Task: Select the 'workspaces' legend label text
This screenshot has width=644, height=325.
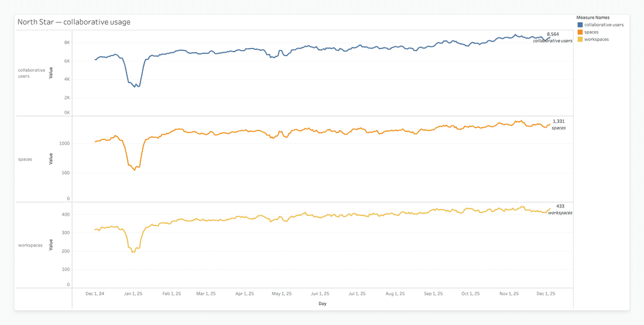Action: (597, 39)
